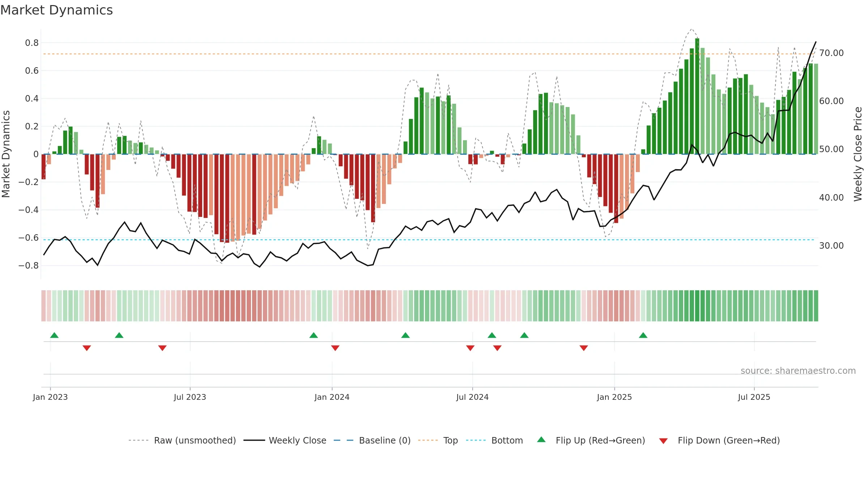
Task: Click the 50.00 price axis tick label
Action: tap(831, 149)
